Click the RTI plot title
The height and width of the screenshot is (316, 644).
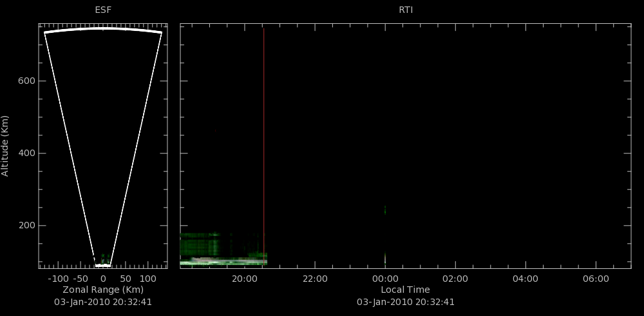point(406,10)
